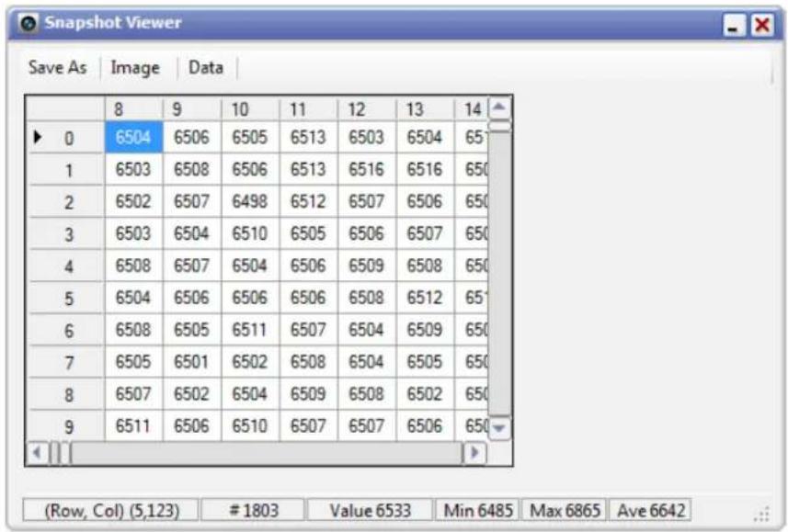Click cell 6508 in row 1

(x=192, y=169)
